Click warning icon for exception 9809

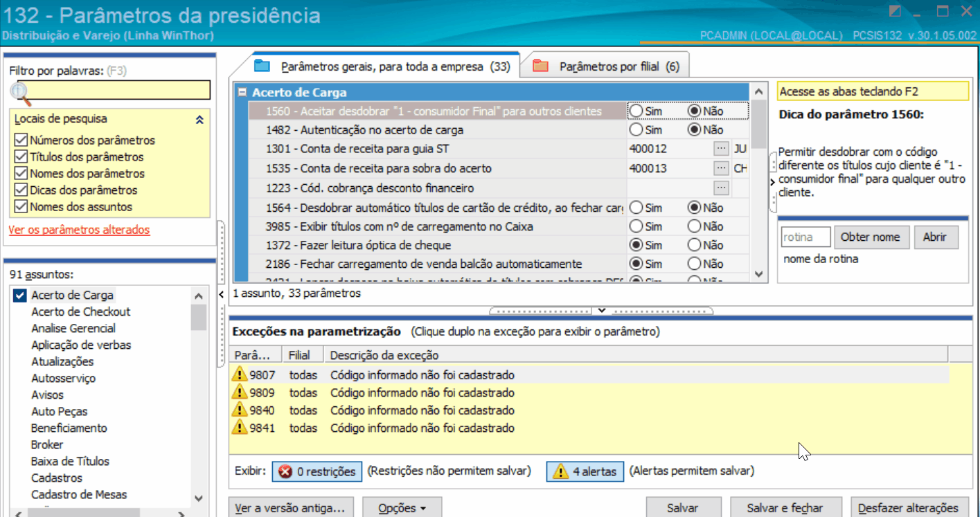pos(240,392)
